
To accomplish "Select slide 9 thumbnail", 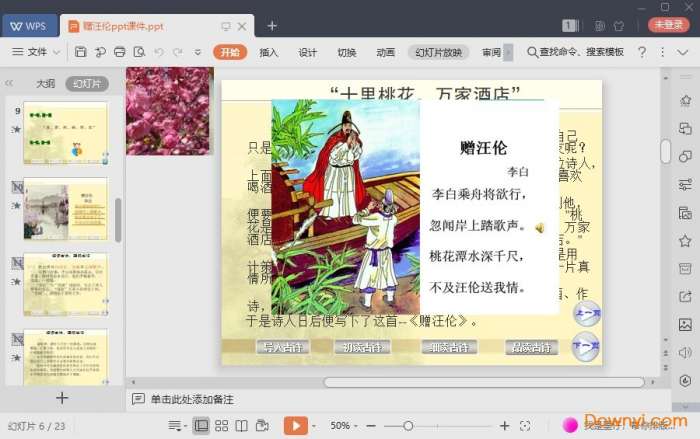I will tap(66, 133).
